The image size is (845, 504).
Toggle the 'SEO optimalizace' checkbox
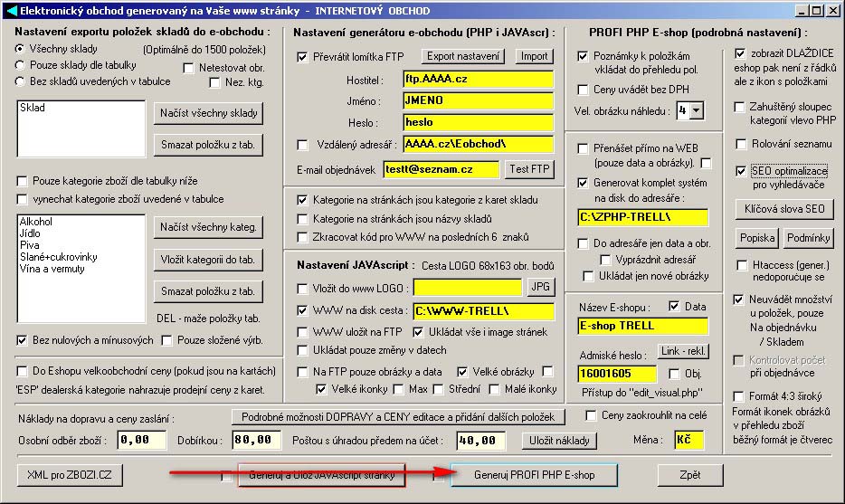click(x=741, y=171)
